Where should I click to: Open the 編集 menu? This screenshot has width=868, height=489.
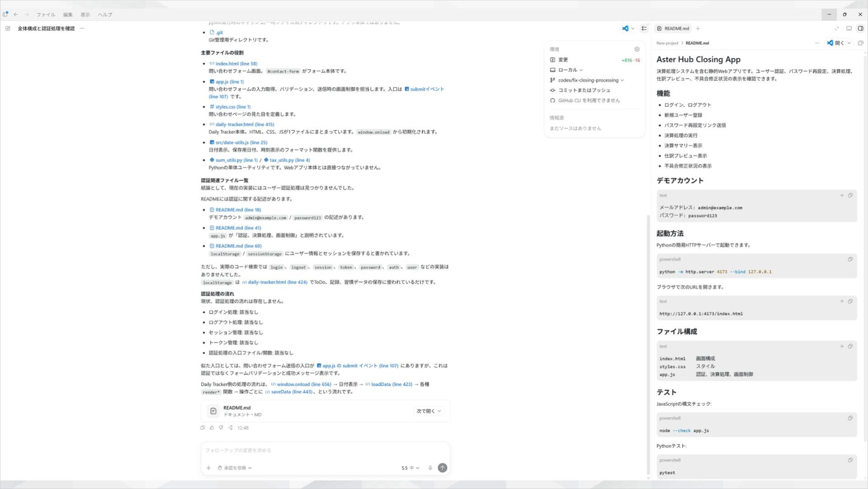68,14
